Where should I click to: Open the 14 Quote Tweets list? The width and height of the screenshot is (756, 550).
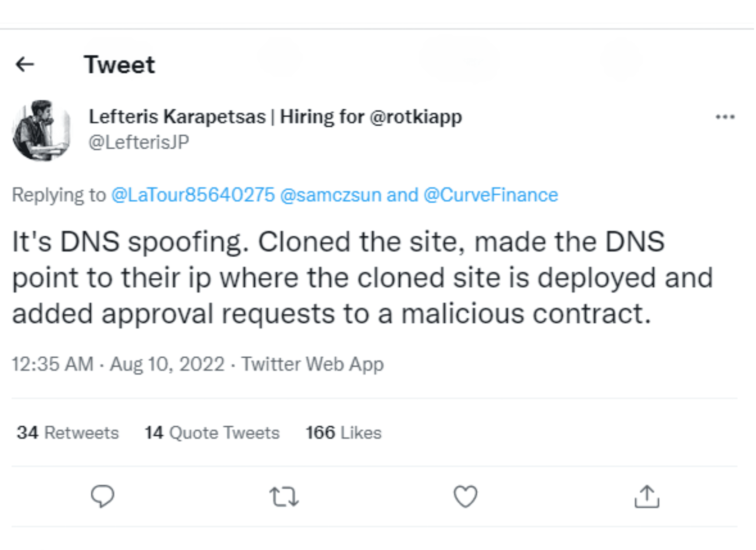click(x=212, y=432)
